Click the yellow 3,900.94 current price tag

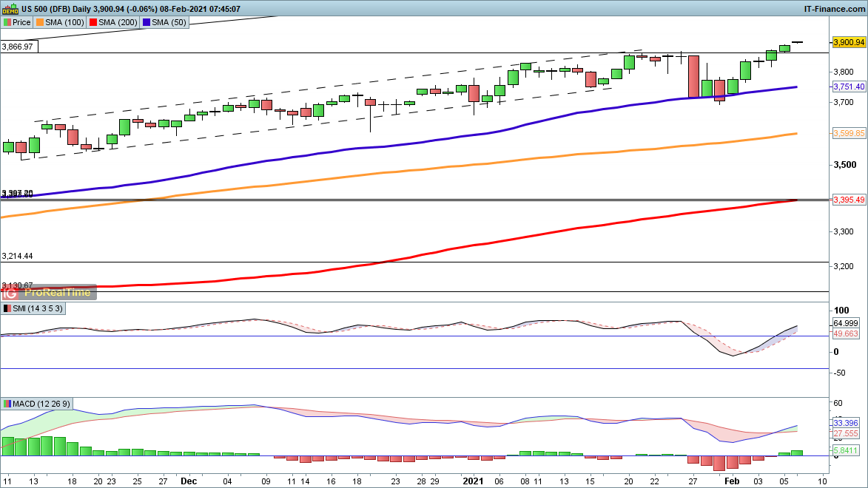[849, 42]
